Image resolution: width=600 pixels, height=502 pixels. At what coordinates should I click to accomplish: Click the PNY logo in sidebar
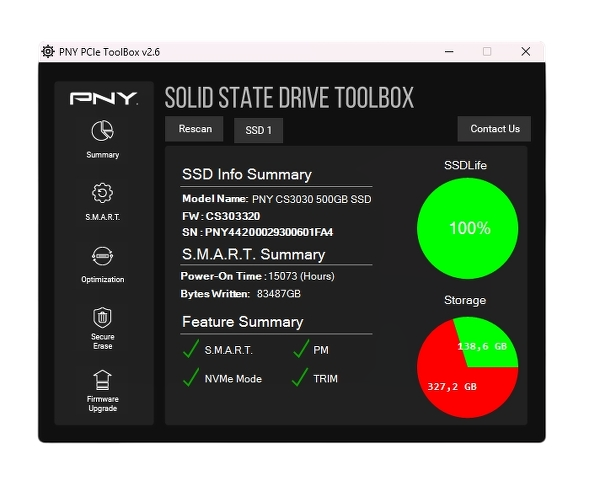(103, 98)
